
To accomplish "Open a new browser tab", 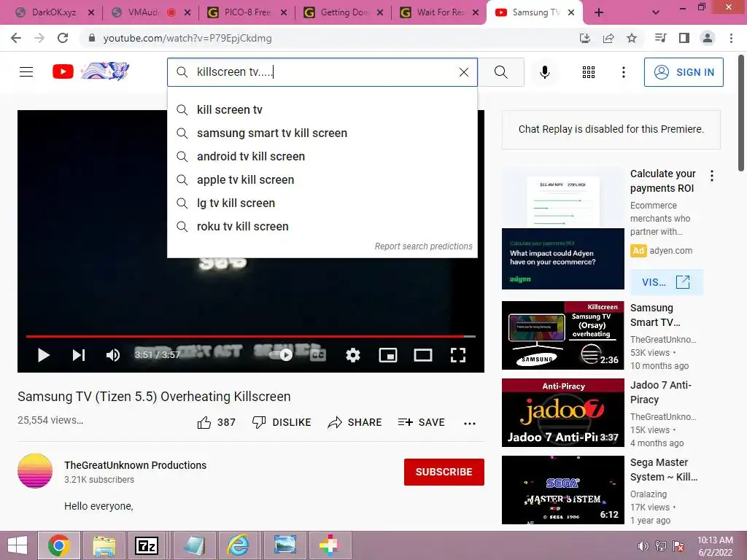I will pyautogui.click(x=599, y=12).
